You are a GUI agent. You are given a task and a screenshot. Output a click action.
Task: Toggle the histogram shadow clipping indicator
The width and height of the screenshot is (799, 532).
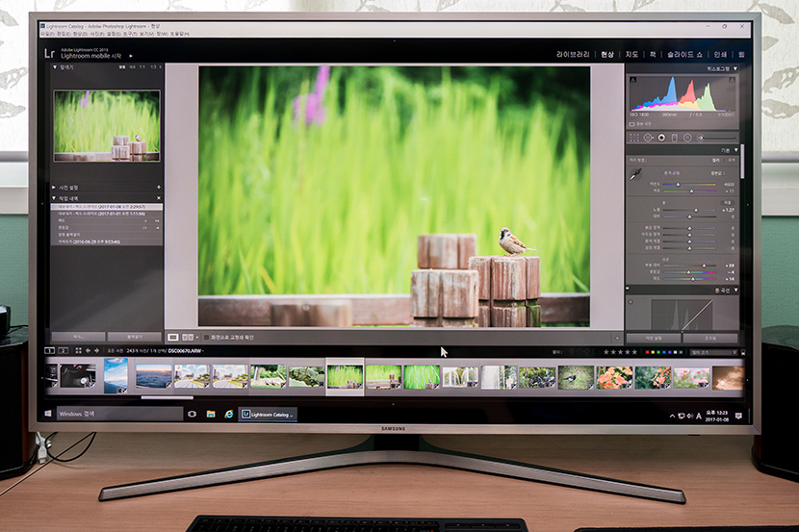(x=632, y=79)
